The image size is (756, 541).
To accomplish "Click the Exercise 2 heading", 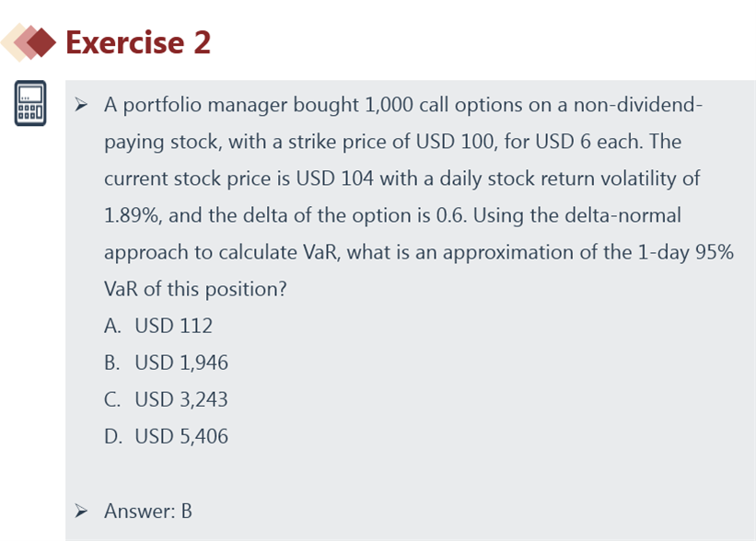I will point(138,42).
